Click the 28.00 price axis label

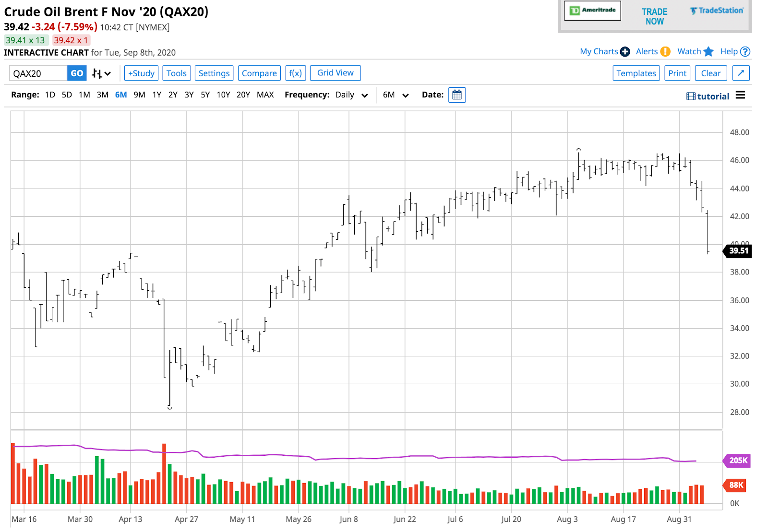point(739,412)
